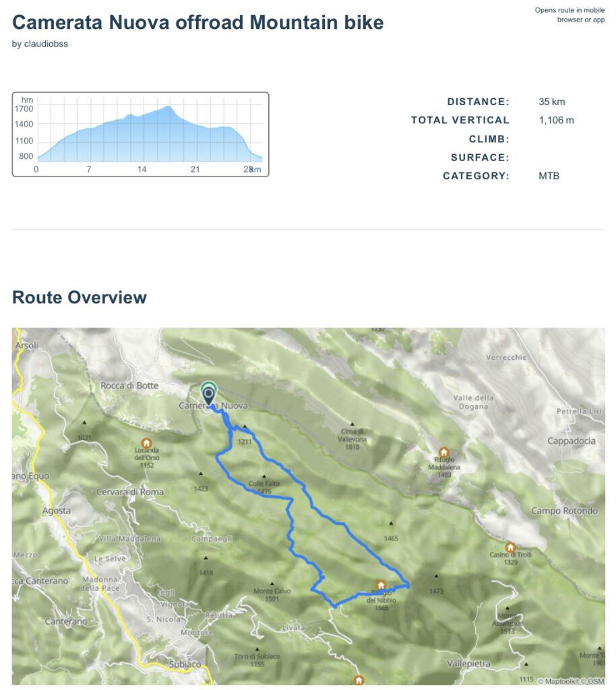Viewport: 616px width, 690px height.
Task: Click the Route Overview heading
Action: pos(80,297)
